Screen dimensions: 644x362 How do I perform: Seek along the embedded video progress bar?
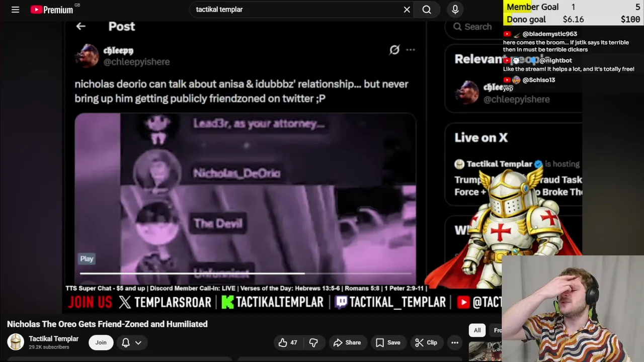click(246, 274)
